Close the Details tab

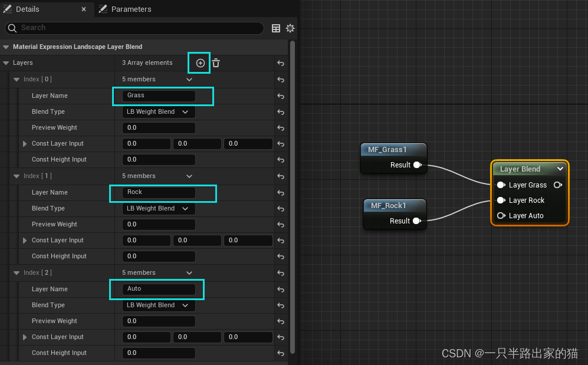84,9
